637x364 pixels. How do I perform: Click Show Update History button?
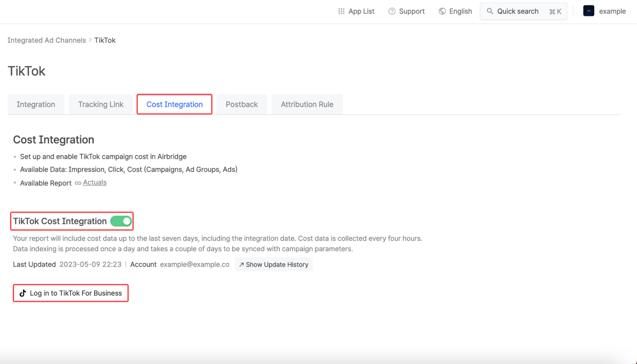coord(274,264)
